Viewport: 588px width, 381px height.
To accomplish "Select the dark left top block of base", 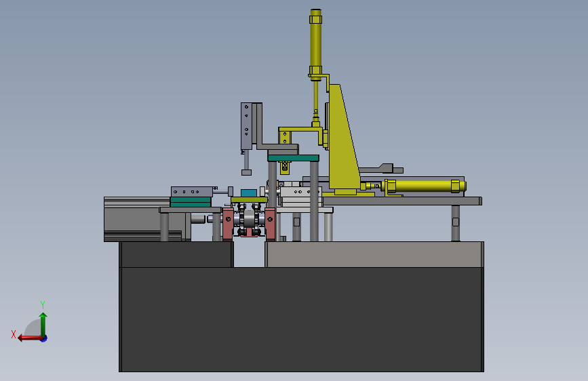I will 176,254.
